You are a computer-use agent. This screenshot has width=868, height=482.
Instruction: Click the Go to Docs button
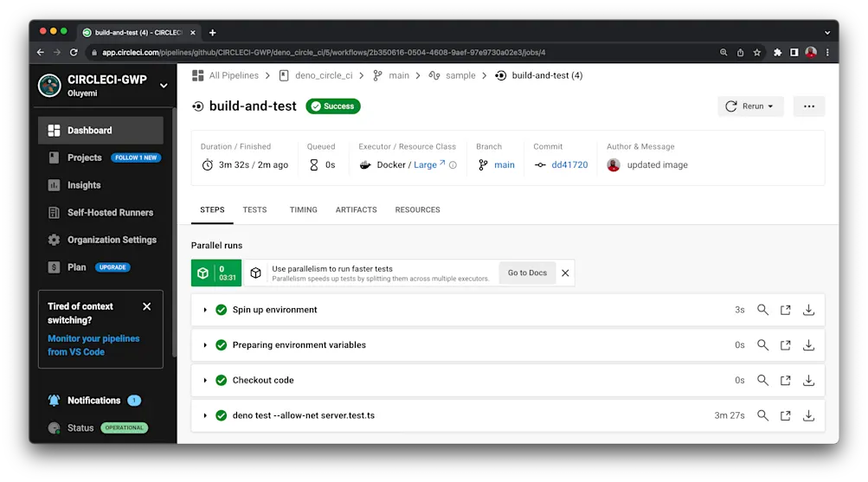[527, 273]
